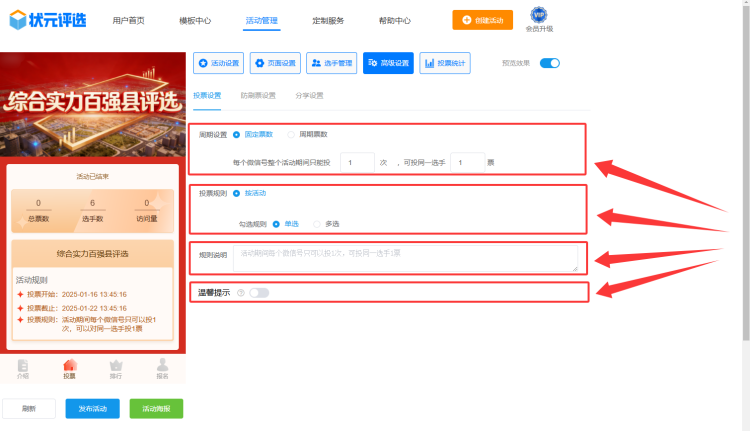Click the 总票数 counter in preview
The image size is (750, 431).
click(x=38, y=210)
